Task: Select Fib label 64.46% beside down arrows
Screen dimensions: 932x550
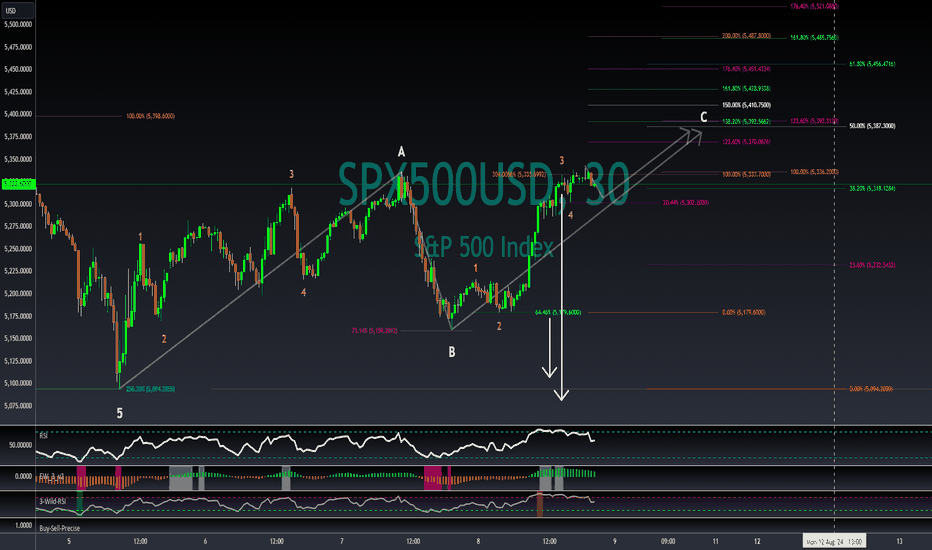Action: pos(558,312)
